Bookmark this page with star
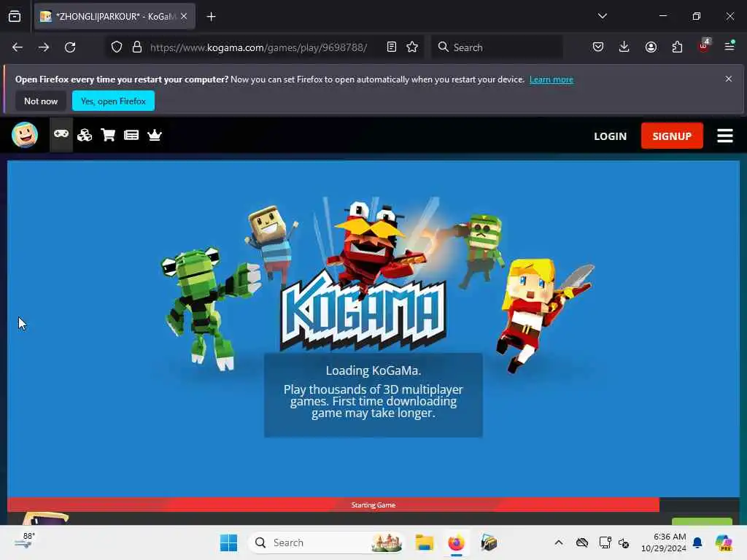747x560 pixels. tap(412, 47)
